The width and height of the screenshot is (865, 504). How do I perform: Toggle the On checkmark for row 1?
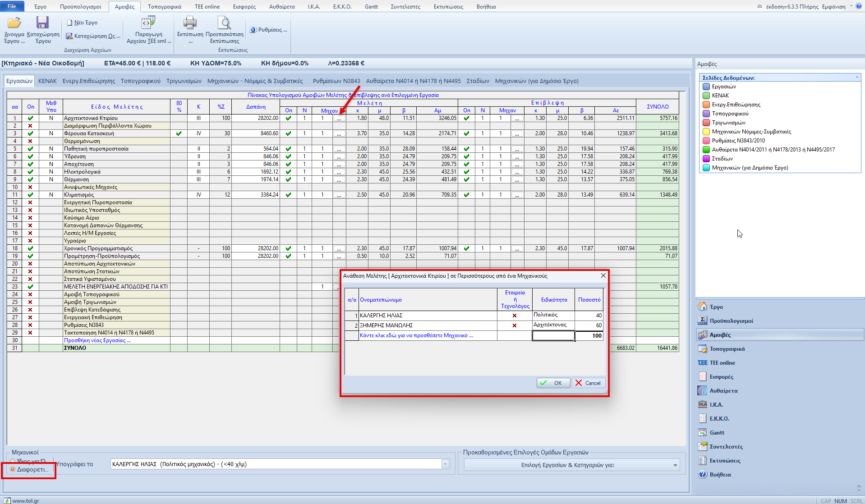coord(30,118)
